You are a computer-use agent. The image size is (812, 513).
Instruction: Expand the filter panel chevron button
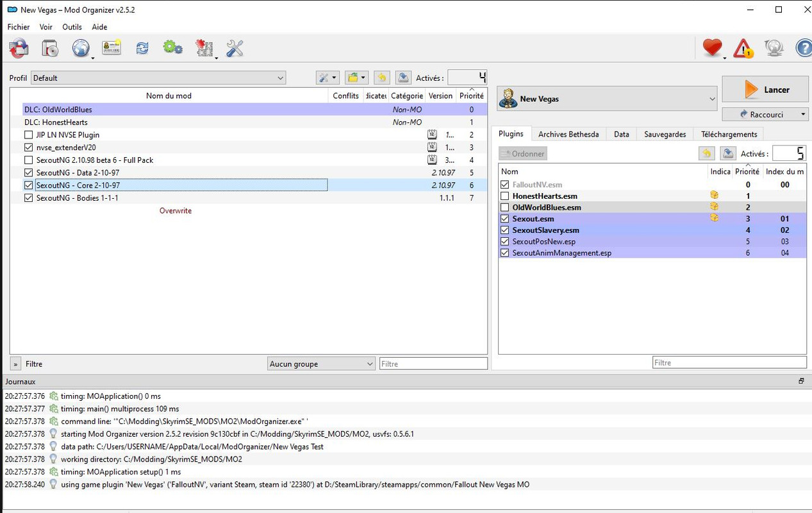click(x=15, y=364)
